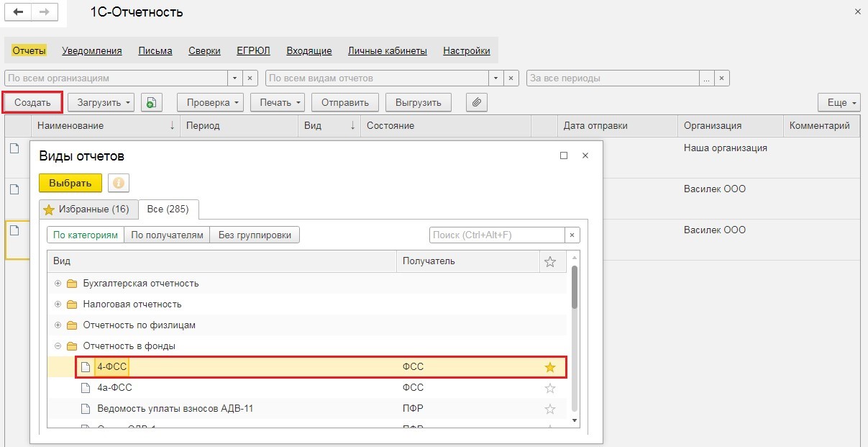Click the forward navigation arrow
The image size is (868, 447).
pos(44,12)
